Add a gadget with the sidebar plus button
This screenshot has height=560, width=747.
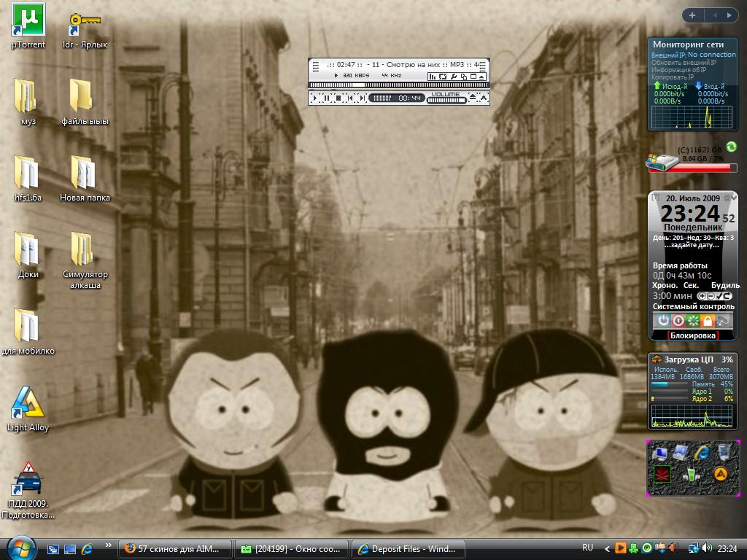(x=692, y=15)
